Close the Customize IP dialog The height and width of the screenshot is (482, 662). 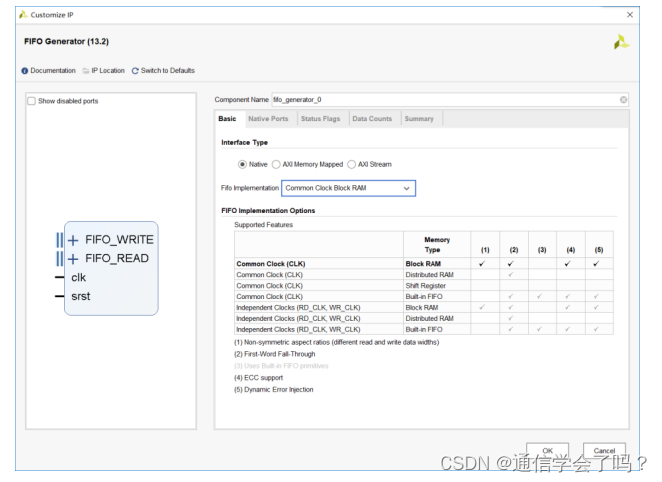(629, 15)
